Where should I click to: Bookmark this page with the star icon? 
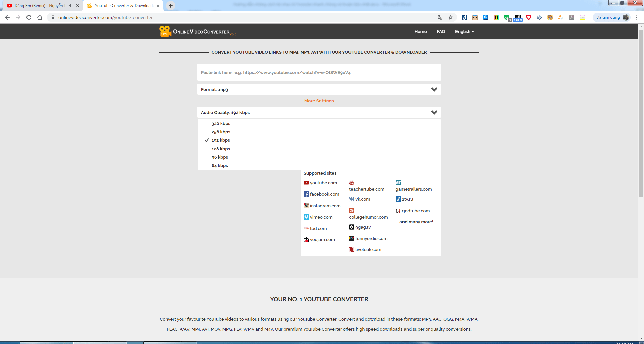(451, 17)
